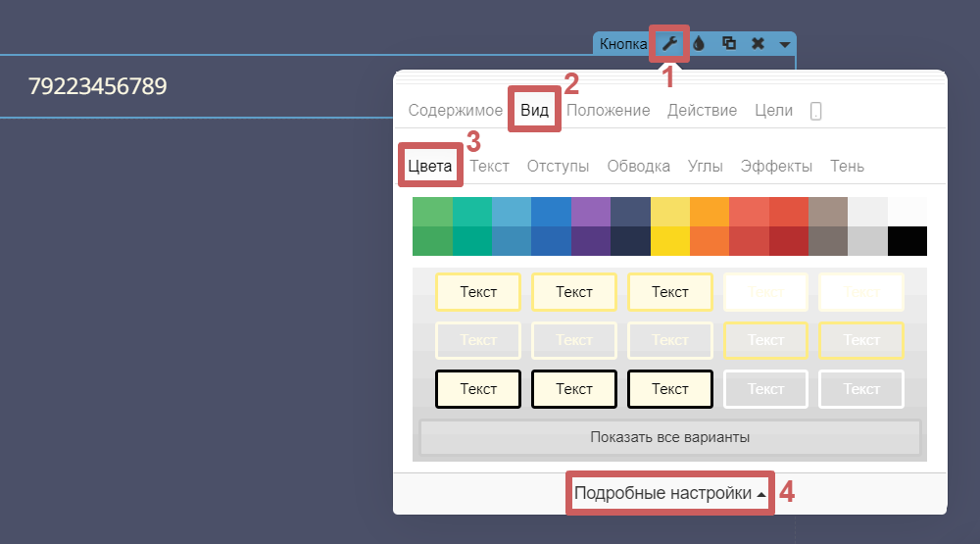Select the Цели tab

coord(773,110)
